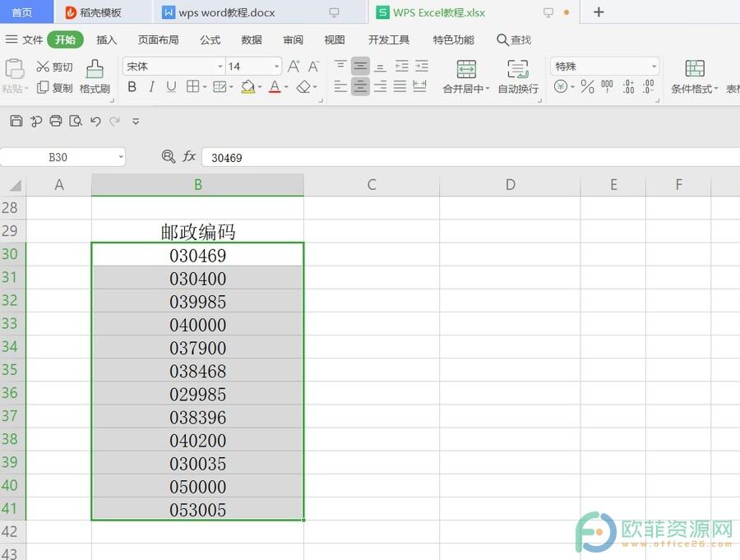Open the wps word教程.docx document tab
The height and width of the screenshot is (560, 740).
261,12
